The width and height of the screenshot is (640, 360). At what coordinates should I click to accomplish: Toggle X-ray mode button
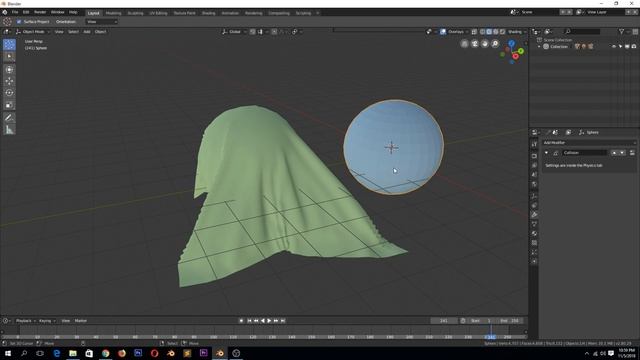[x=474, y=31]
